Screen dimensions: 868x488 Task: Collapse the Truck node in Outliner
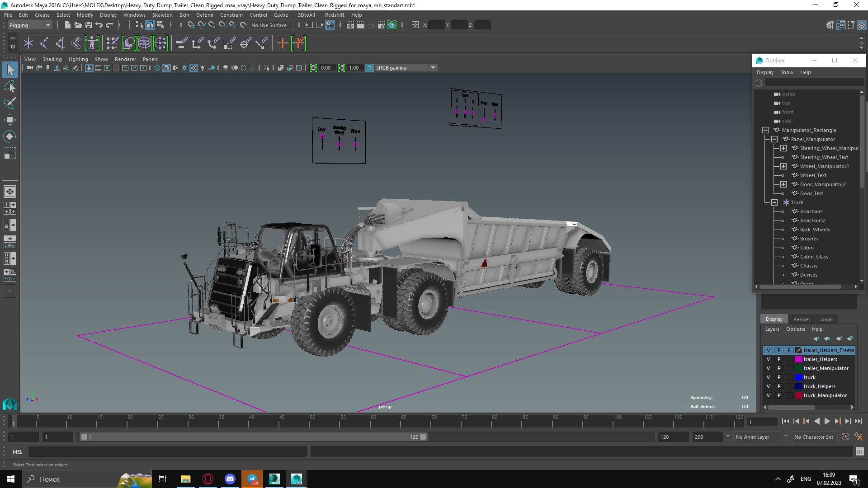coord(774,202)
